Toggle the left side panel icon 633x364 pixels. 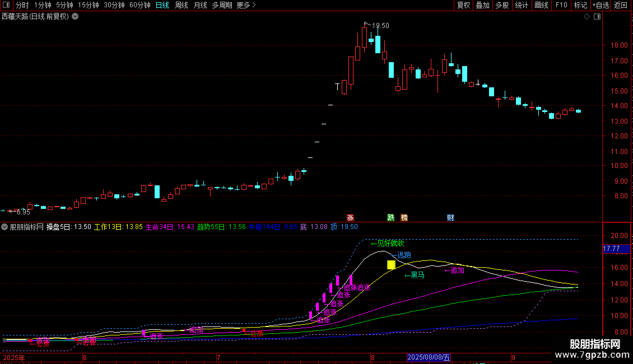click(x=6, y=5)
